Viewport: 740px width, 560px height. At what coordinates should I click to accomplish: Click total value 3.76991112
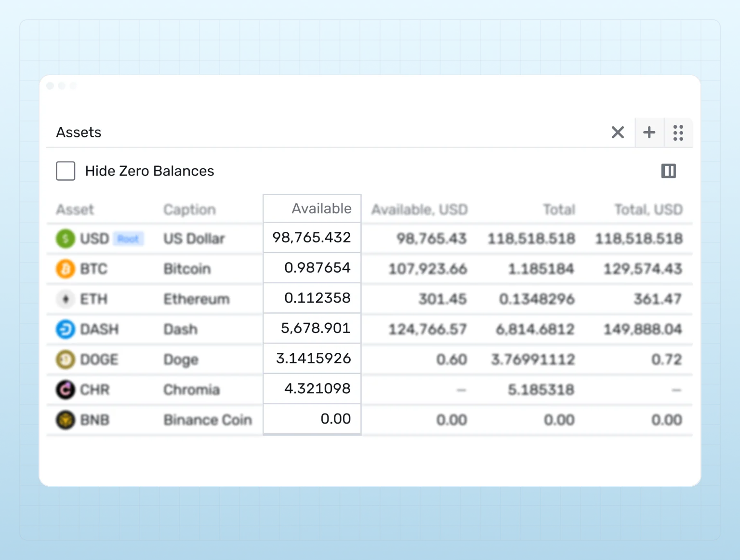tap(533, 360)
